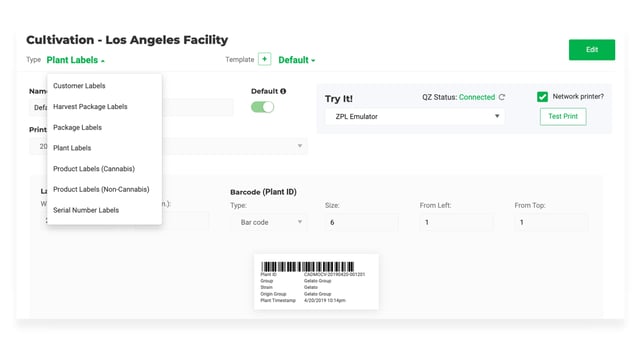The width and height of the screenshot is (641, 360).
Task: Click the add template plus icon
Action: point(264,59)
